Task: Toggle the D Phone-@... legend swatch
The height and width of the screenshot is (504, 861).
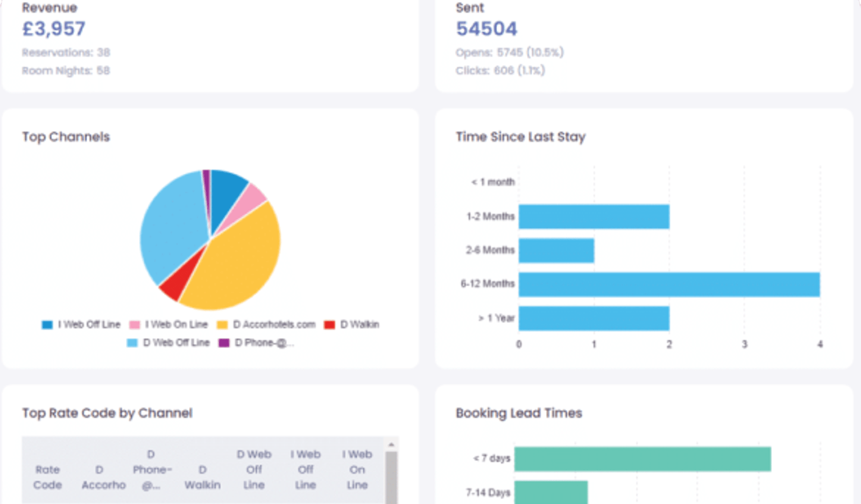Action: click(224, 343)
